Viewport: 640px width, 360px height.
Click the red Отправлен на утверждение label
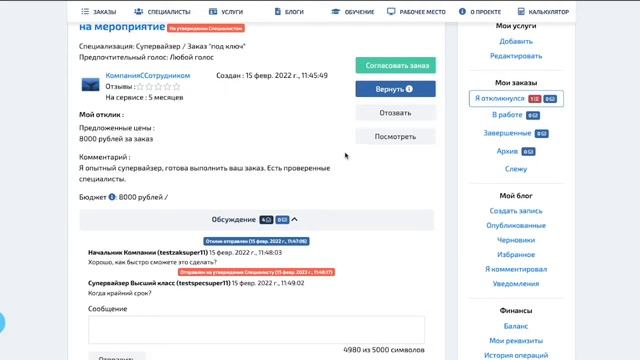pyautogui.click(x=256, y=272)
